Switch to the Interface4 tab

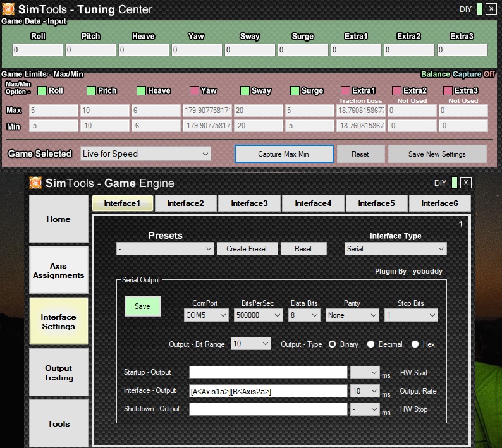click(x=313, y=203)
